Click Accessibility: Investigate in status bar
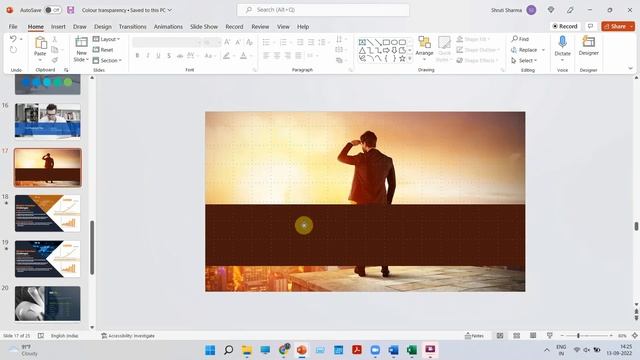Screen dimensions: 640x360 coord(128,336)
